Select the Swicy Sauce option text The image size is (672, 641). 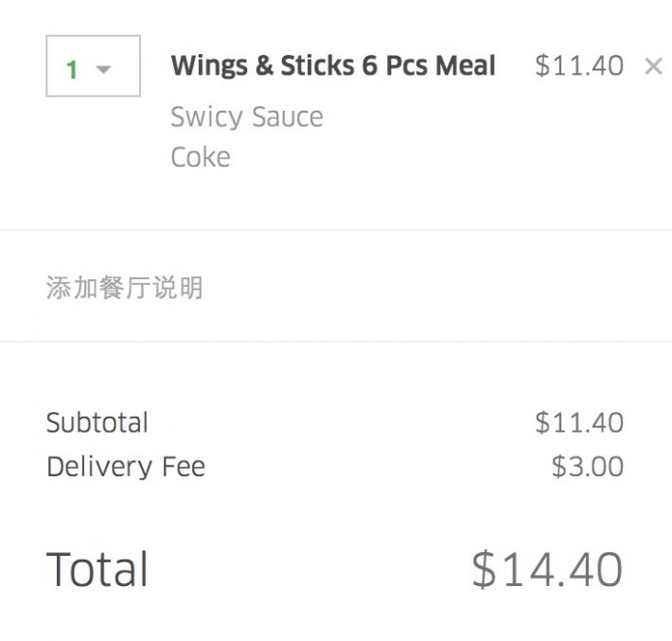(246, 117)
